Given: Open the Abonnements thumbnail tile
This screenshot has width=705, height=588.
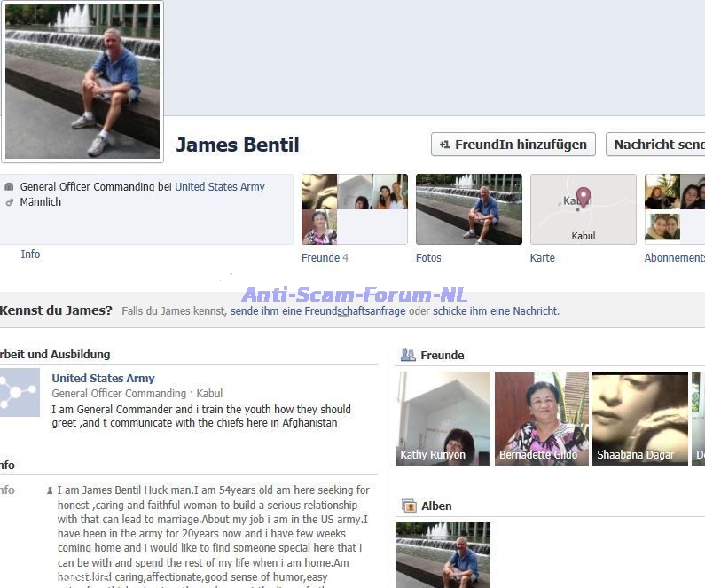Looking at the screenshot, I should [675, 209].
